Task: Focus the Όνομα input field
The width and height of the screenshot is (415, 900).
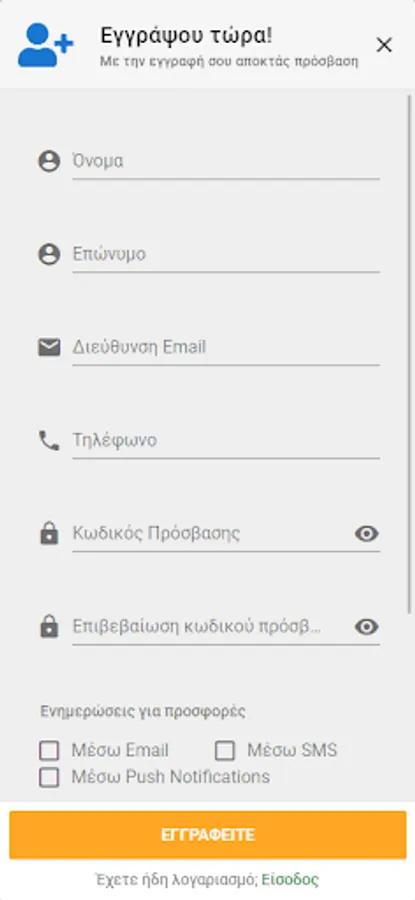Action: click(226, 161)
